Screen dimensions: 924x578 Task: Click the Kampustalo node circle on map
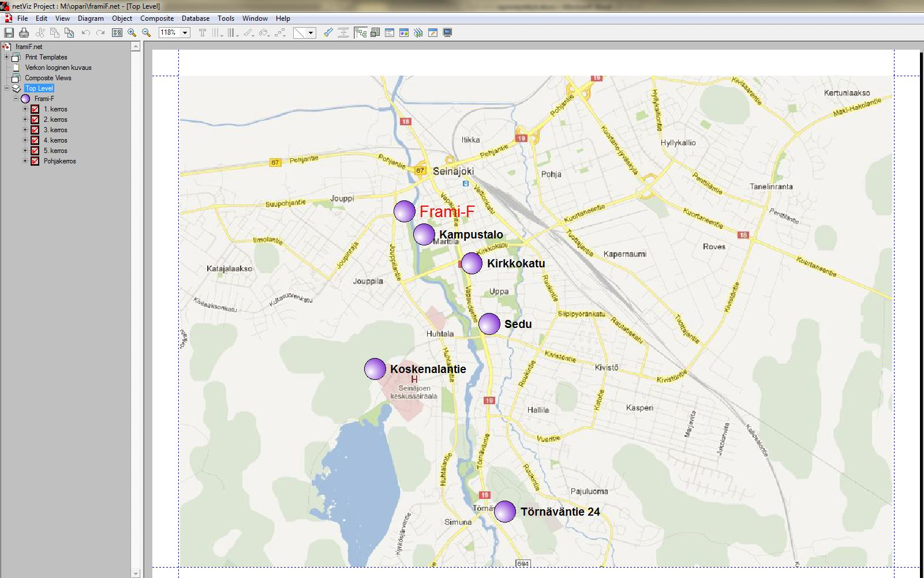tap(424, 234)
